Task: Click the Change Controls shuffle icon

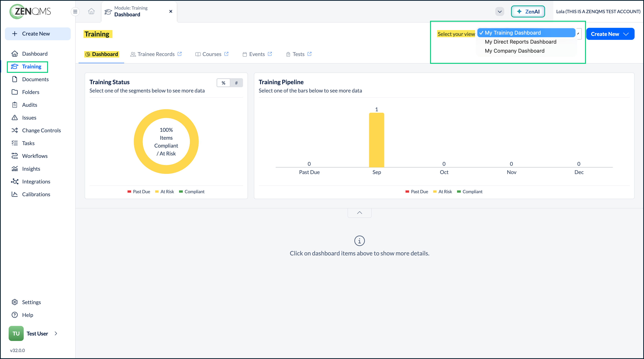Action: click(15, 130)
